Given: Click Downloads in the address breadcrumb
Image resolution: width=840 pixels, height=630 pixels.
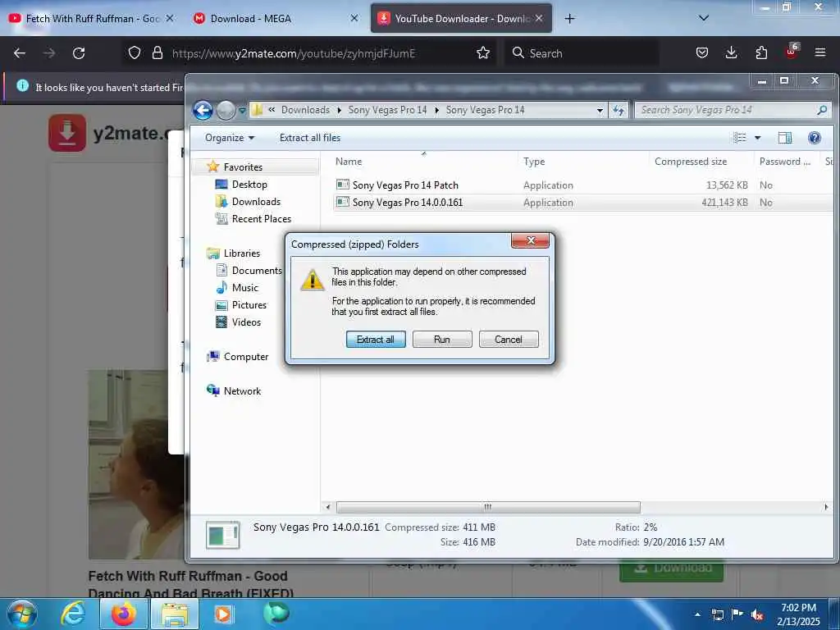Looking at the screenshot, I should point(305,110).
